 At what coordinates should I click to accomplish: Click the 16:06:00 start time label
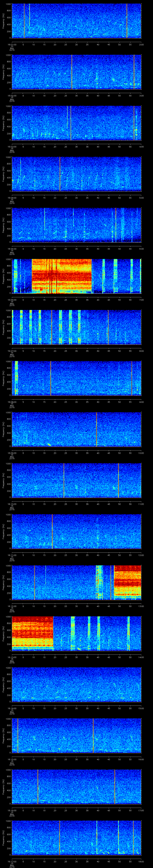pyautogui.click(x=12, y=300)
